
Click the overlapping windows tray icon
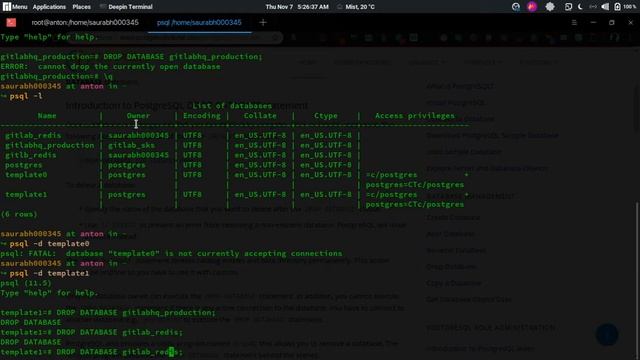click(x=568, y=7)
